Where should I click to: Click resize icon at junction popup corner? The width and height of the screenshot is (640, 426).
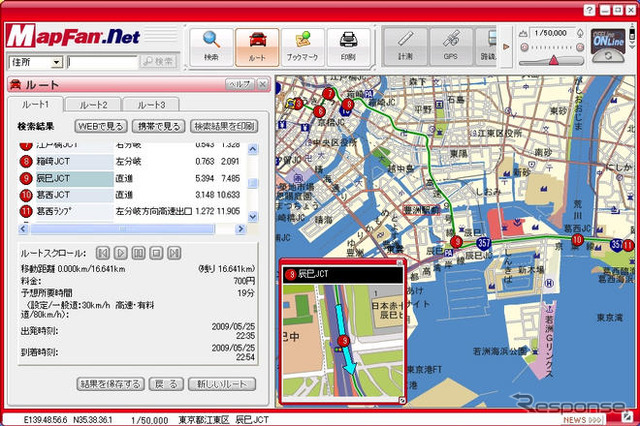click(x=402, y=401)
